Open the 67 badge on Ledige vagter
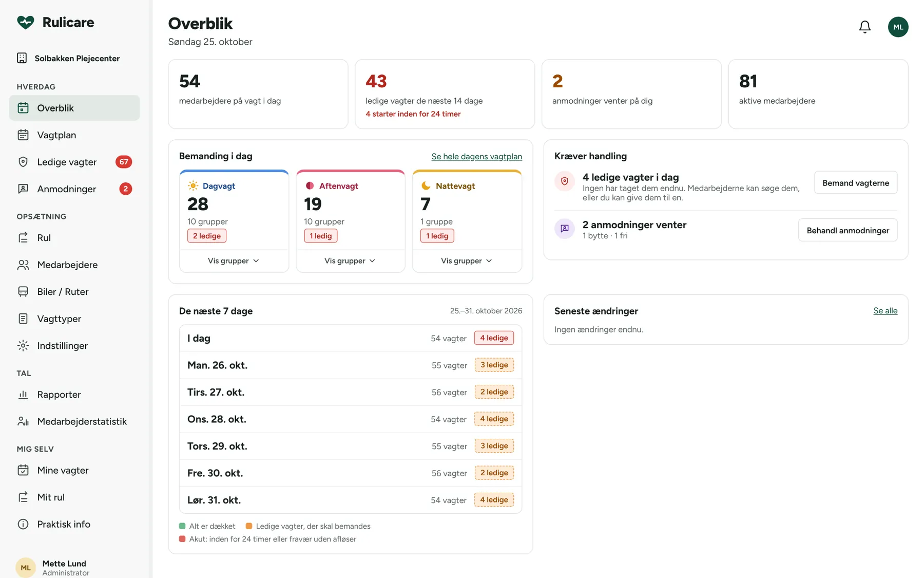Image resolution: width=924 pixels, height=578 pixels. tap(124, 162)
